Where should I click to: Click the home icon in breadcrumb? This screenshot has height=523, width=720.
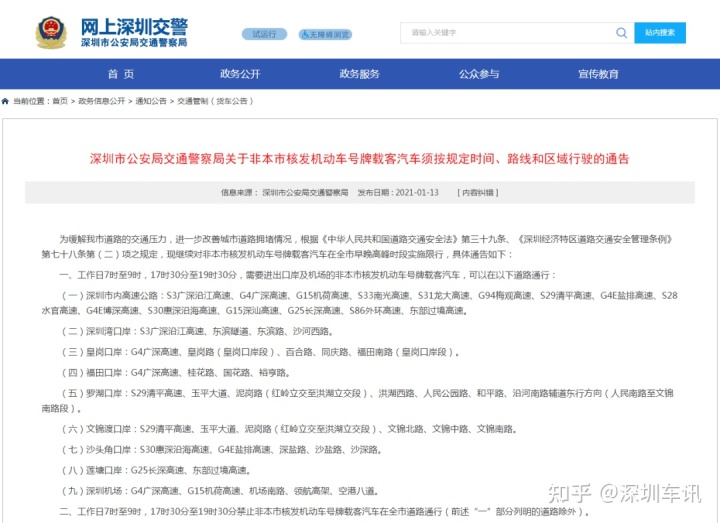tap(5, 101)
